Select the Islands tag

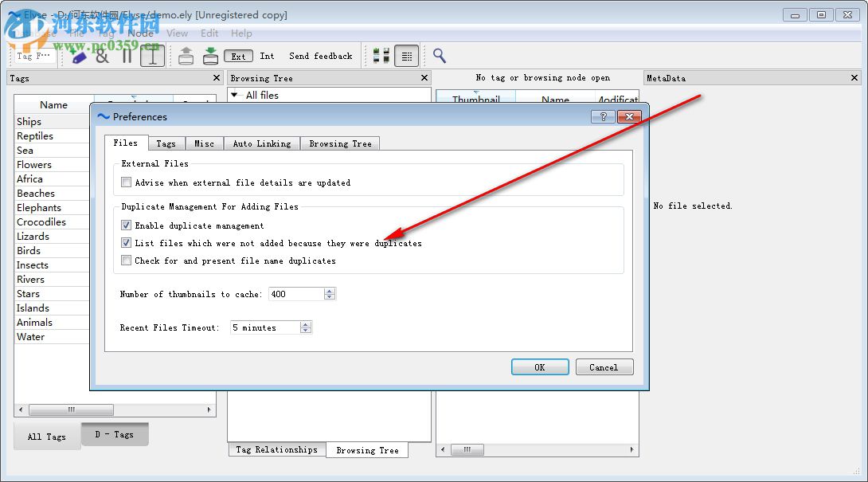click(33, 308)
